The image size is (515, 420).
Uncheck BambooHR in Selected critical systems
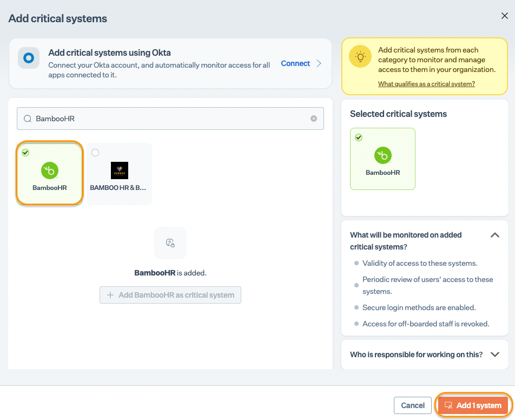[x=359, y=137]
